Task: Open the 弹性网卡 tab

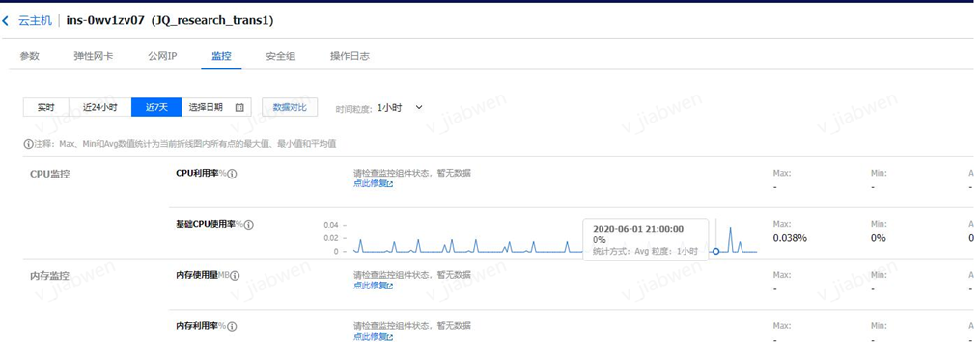Action: click(x=94, y=56)
